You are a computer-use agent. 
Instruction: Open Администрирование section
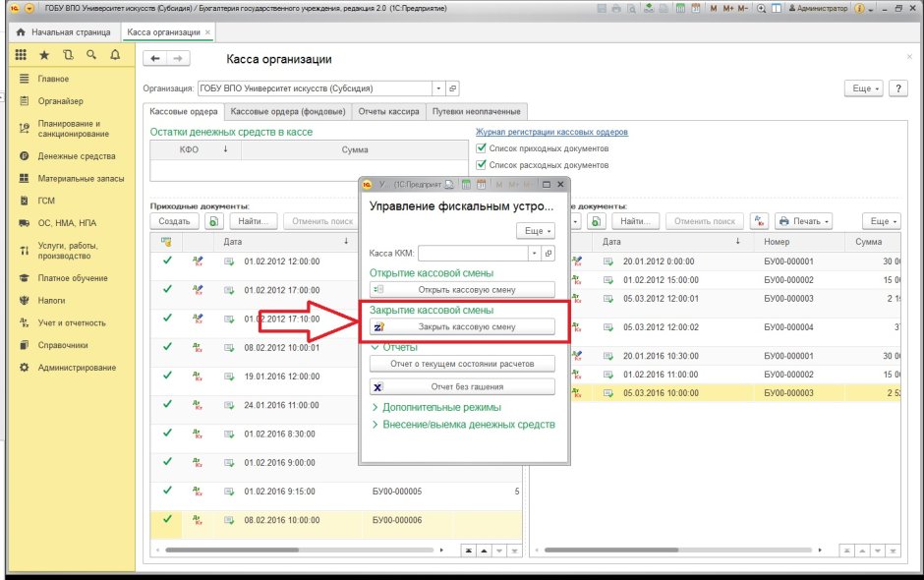77,368
